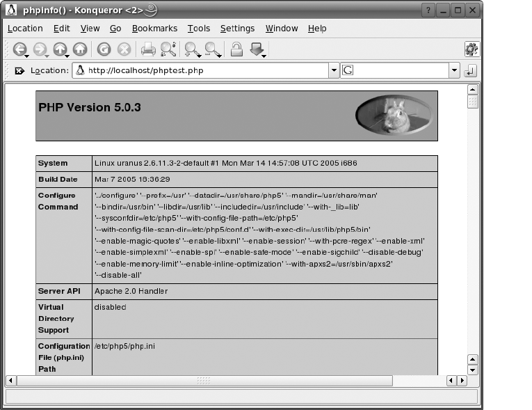Click the horizontal scrollbar right arrow
This screenshot has width=532, height=410.
(462, 381)
